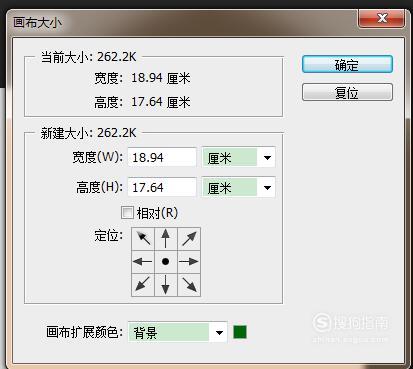Anchor canvas to bottom-right arrow
The width and height of the screenshot is (413, 369).
(x=189, y=285)
